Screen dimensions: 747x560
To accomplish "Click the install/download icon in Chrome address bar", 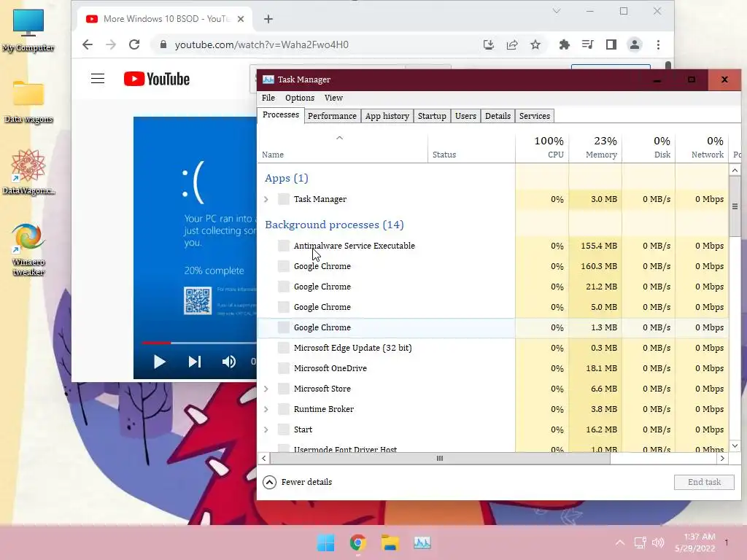I will pos(488,44).
